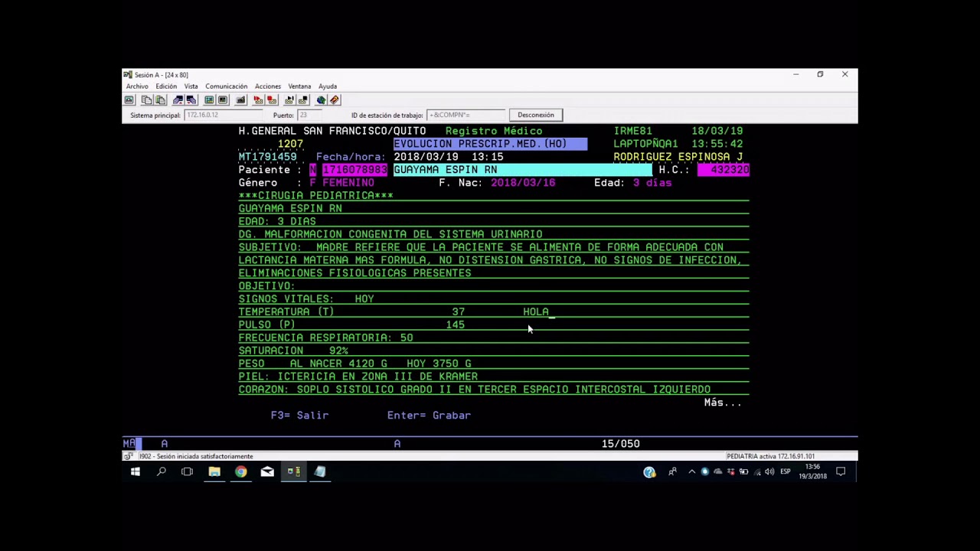Click the EVOLUCION PRESCRIP.MED.(HO) title

click(490, 144)
